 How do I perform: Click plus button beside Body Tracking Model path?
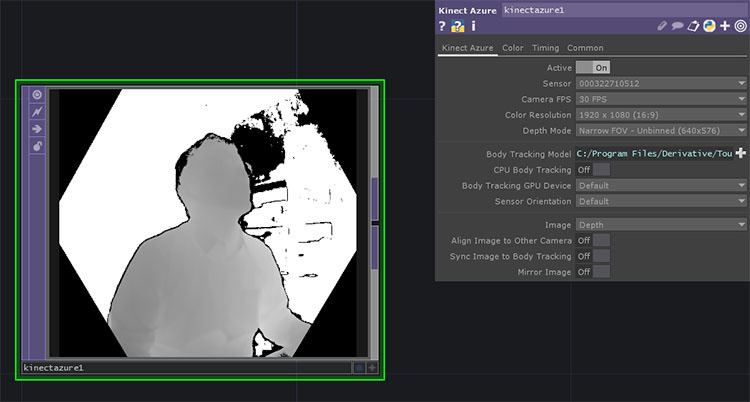[740, 154]
